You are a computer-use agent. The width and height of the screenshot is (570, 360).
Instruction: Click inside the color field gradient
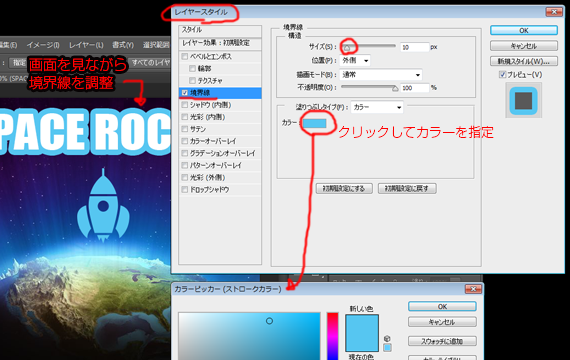249,336
